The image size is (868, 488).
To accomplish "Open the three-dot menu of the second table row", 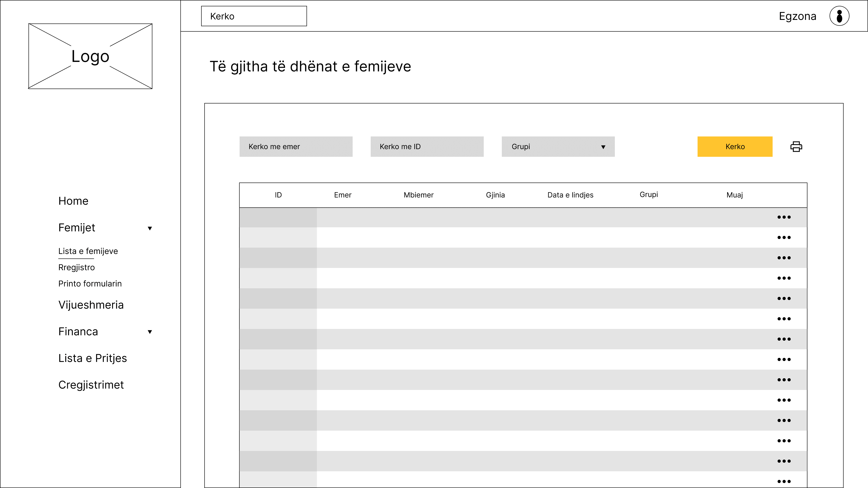I will [784, 237].
